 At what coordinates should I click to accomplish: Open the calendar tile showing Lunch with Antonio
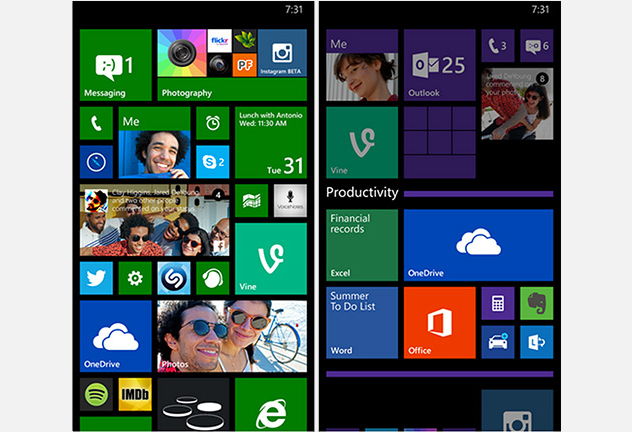pos(271,143)
